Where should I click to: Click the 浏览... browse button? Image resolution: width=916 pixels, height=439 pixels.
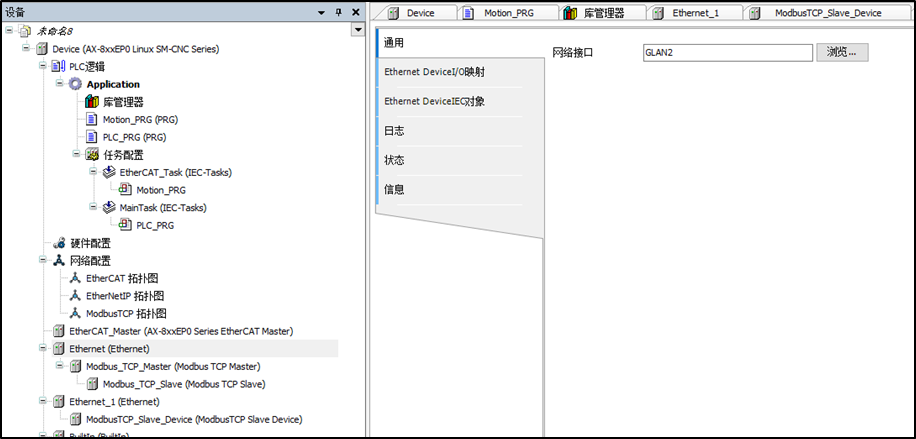point(842,52)
